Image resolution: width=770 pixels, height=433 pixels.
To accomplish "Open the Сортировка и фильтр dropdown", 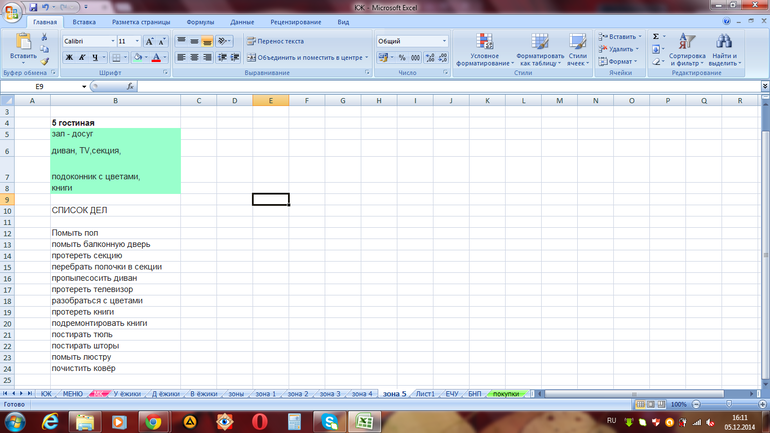I will click(687, 50).
